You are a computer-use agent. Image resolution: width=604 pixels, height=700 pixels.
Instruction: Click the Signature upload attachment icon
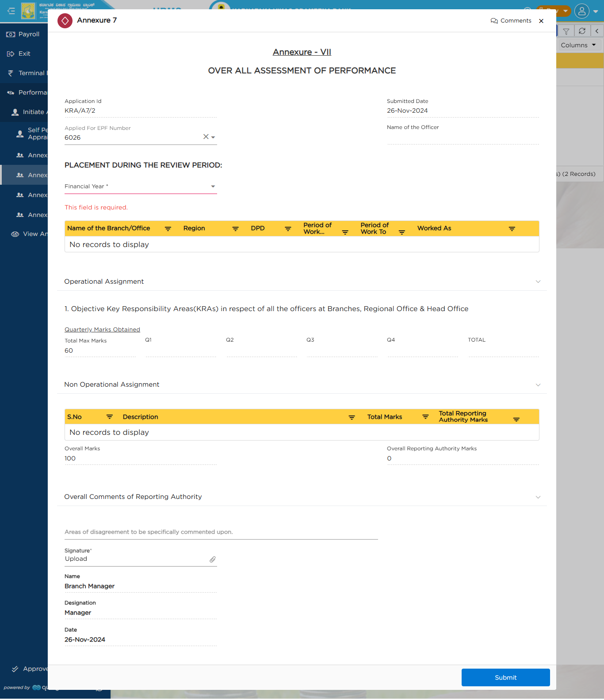pos(213,559)
